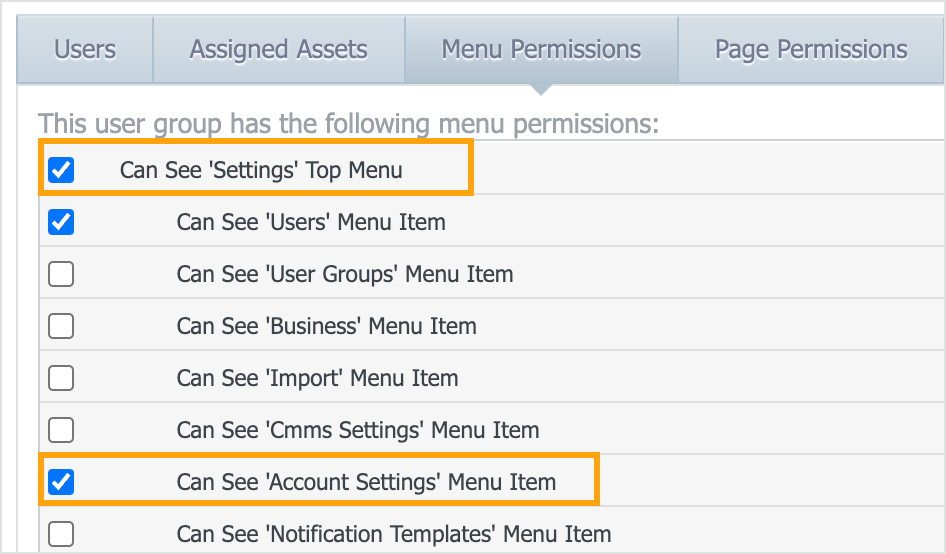946x554 pixels.
Task: Click the "Can See 'Business' Menu Item" label
Action: [326, 326]
